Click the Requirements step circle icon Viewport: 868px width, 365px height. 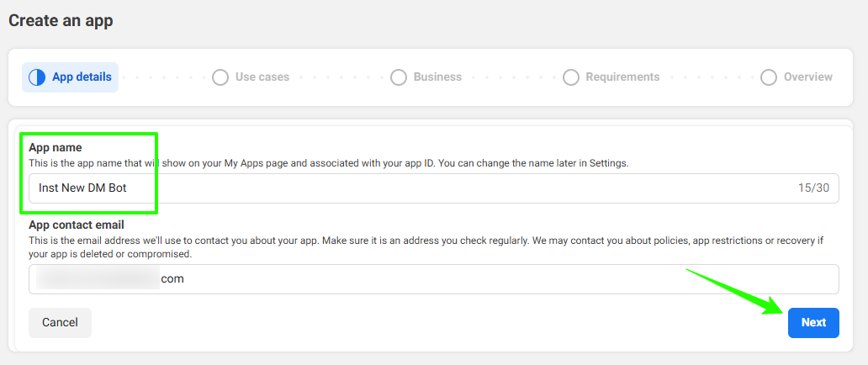(571, 77)
